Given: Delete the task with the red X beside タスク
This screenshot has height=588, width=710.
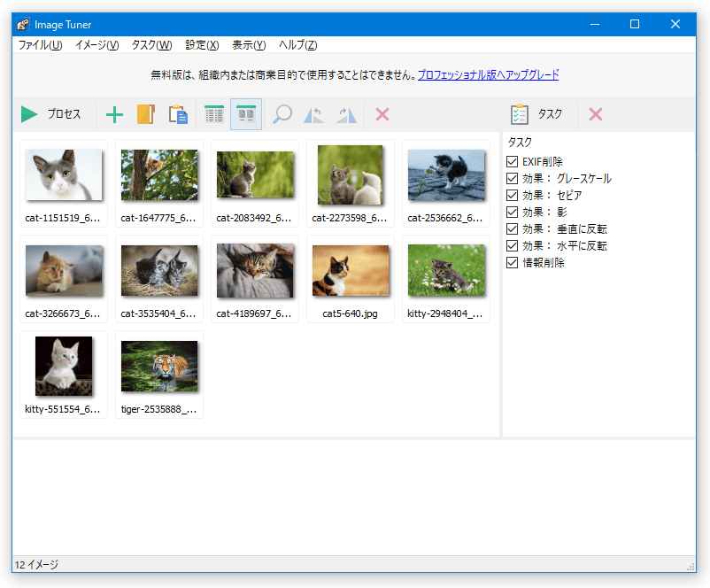Looking at the screenshot, I should point(596,114).
